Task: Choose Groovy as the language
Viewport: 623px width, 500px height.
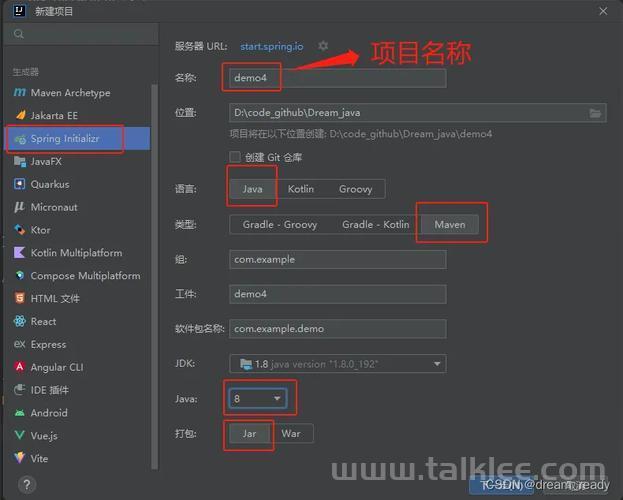Action: tap(356, 189)
